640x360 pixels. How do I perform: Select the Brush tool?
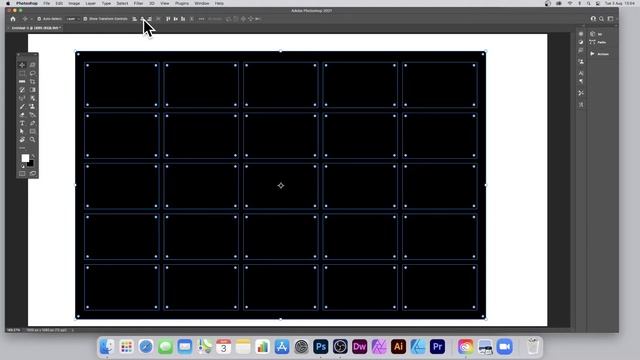point(22,107)
